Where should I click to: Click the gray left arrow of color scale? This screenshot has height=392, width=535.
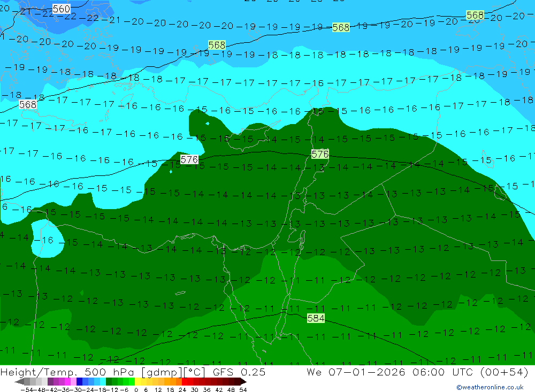19,381
